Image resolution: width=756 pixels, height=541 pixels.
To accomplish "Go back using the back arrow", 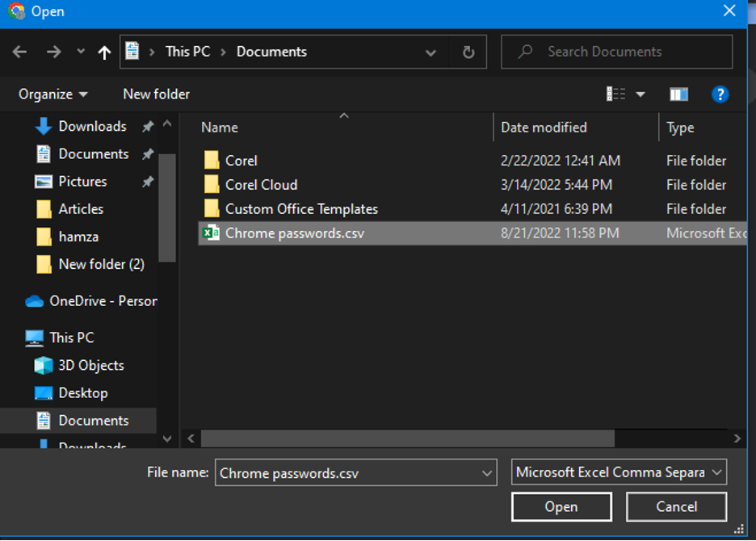I will point(19,52).
